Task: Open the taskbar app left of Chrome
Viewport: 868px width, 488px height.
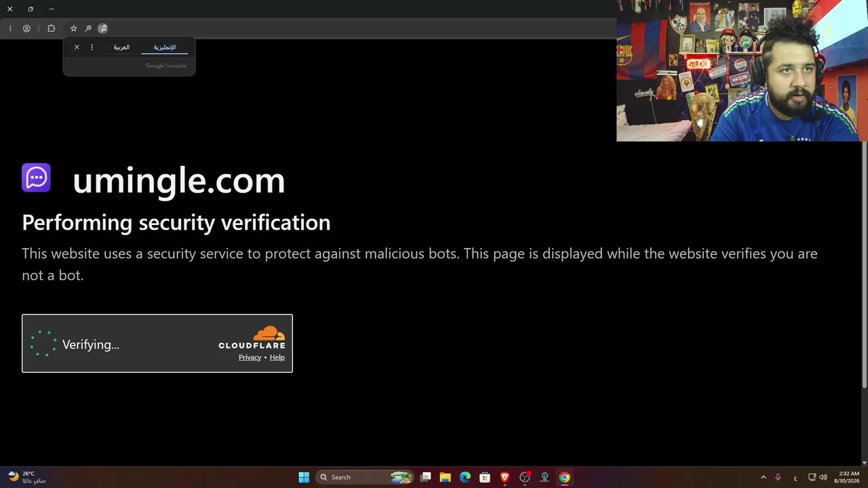Action: (545, 477)
